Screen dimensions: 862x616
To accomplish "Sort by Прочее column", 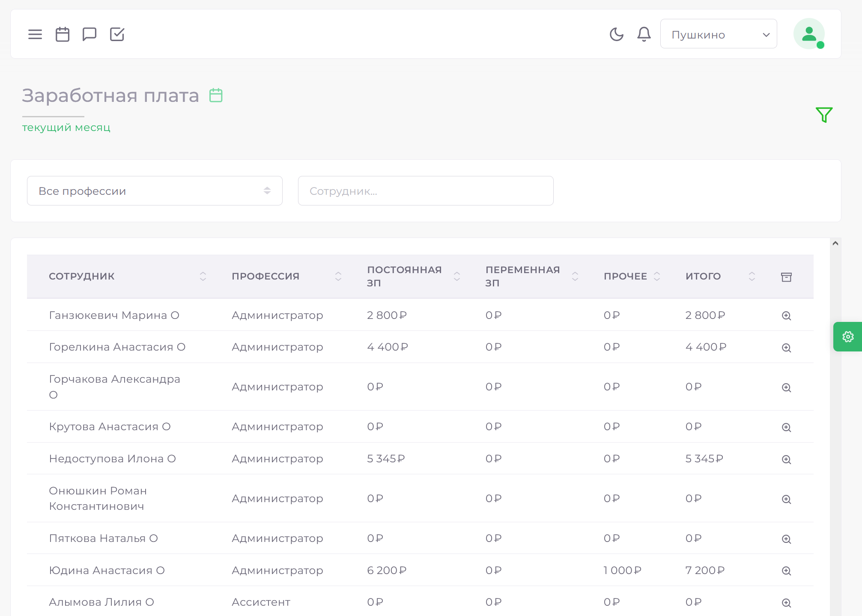I will (x=657, y=277).
